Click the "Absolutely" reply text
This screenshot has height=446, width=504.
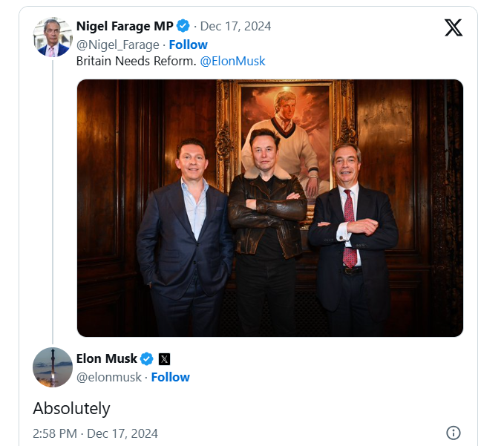pos(71,408)
